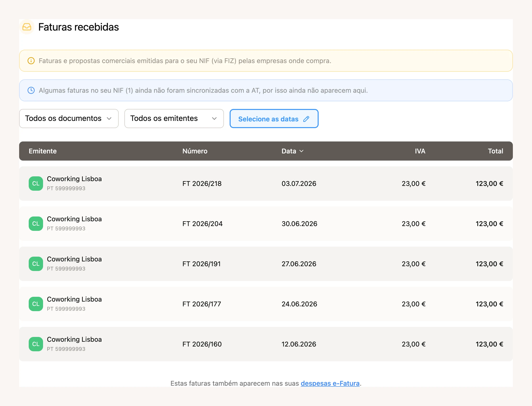Click the date 30.06.2026
Viewport: 532px width, 406px height.
coord(299,223)
